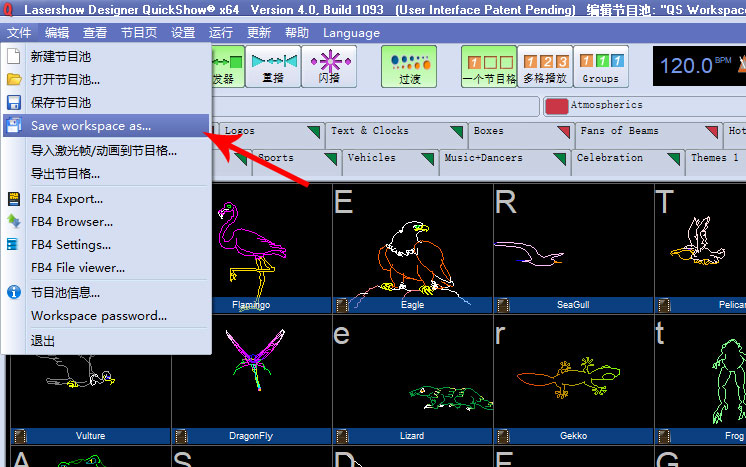Click the panel icon beside FB4 Settings
746x467 pixels.
(12, 244)
